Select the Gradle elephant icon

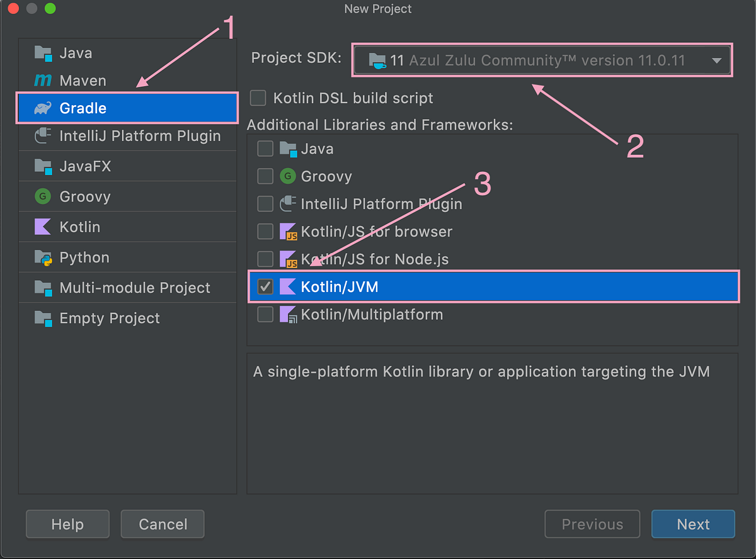click(43, 108)
